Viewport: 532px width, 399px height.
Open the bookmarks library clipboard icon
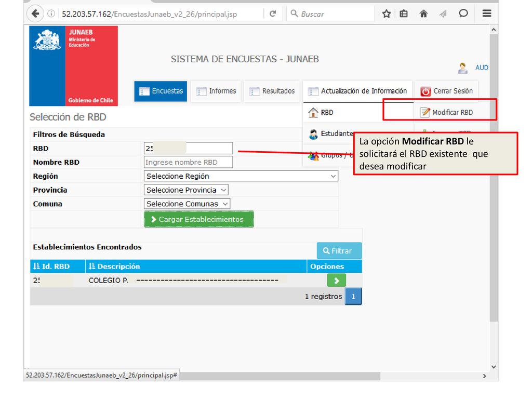pyautogui.click(x=404, y=14)
